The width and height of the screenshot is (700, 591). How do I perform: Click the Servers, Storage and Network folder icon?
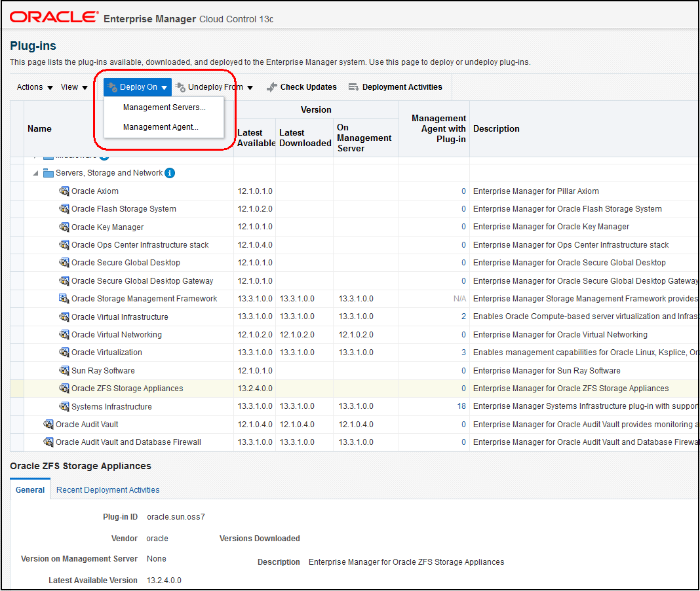point(49,173)
